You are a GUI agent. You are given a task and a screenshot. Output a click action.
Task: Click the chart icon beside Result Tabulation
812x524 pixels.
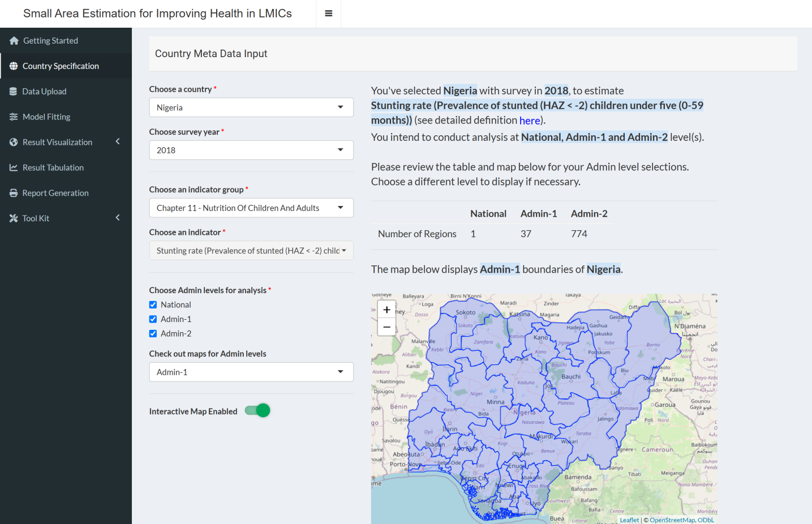click(14, 167)
